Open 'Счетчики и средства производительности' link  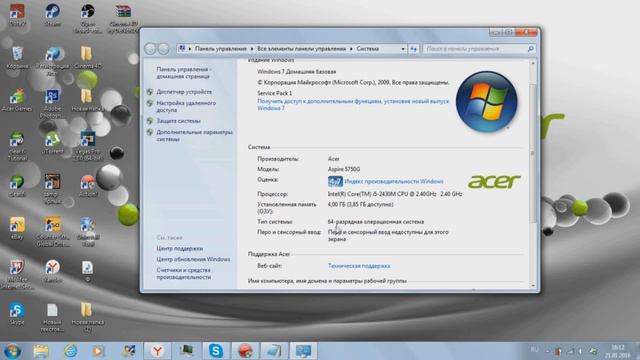click(184, 273)
